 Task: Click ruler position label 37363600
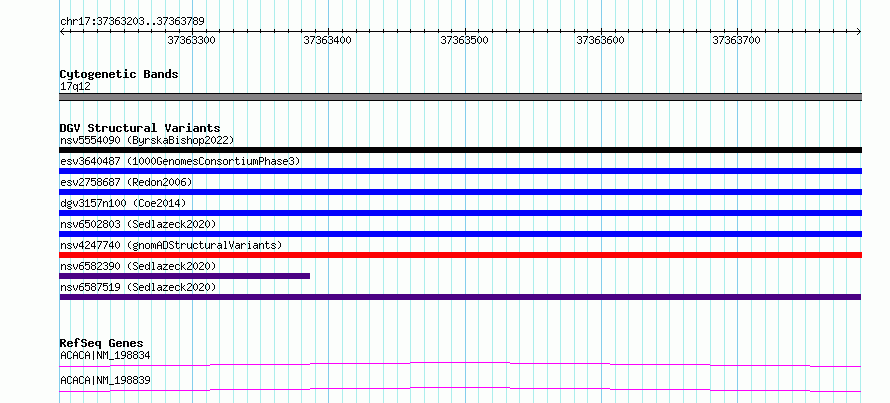point(601,40)
